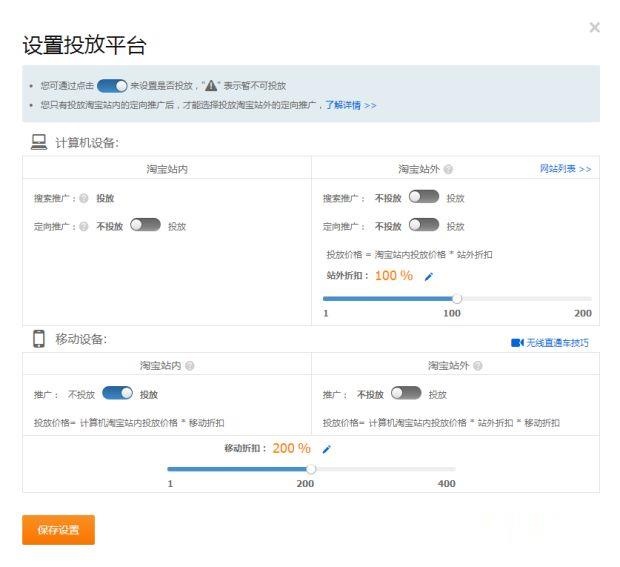The width and height of the screenshot is (620, 567).
Task: Edit 移动折扣 with the pencil icon
Action: (x=326, y=449)
